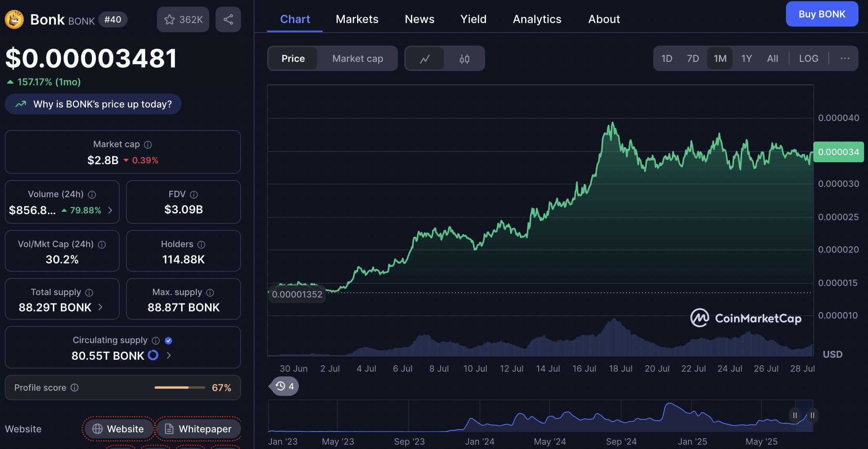
Task: Set chart range to 1M
Action: pyautogui.click(x=720, y=59)
